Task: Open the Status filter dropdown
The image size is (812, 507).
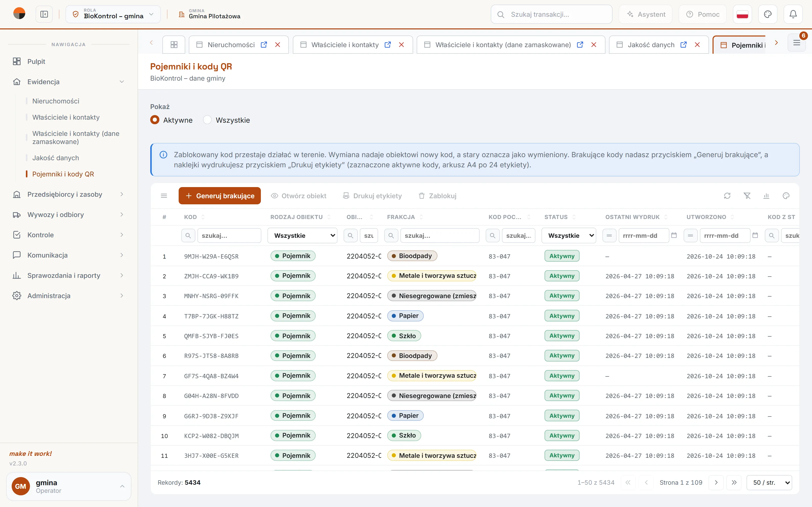Action: click(569, 236)
